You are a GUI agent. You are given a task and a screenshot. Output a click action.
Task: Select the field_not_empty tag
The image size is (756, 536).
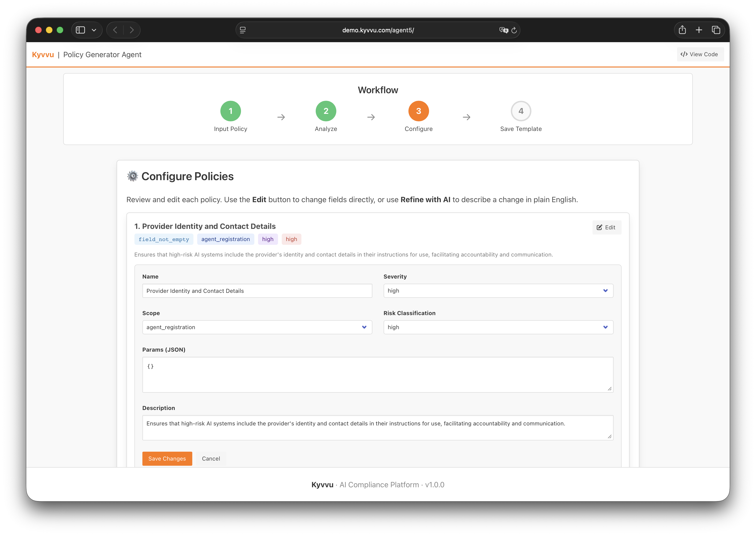pyautogui.click(x=164, y=239)
